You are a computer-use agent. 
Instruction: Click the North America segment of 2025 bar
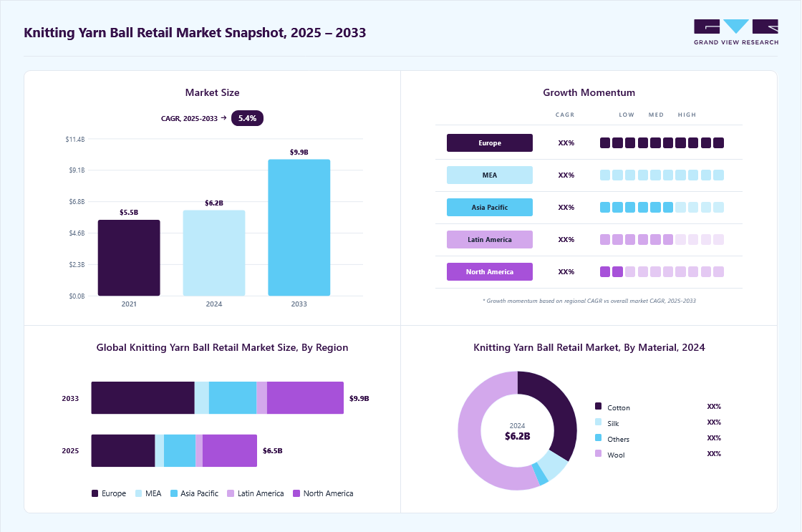(230, 450)
